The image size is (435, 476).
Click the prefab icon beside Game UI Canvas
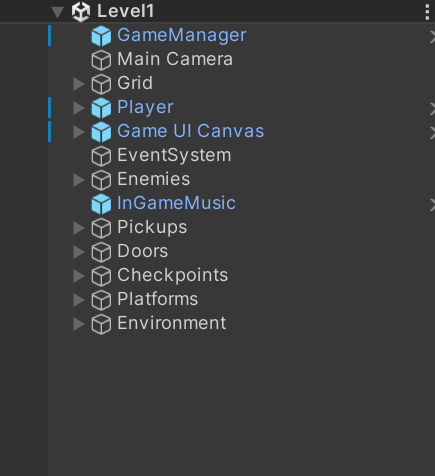point(101,132)
